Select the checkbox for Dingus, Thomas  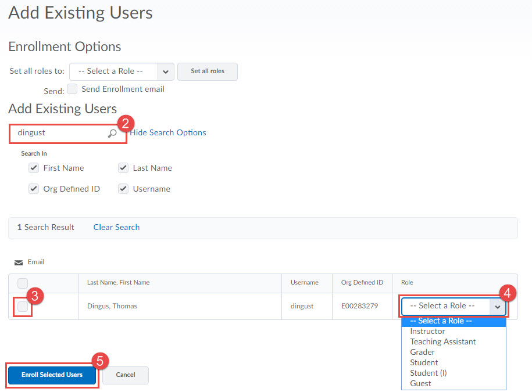[x=22, y=307]
